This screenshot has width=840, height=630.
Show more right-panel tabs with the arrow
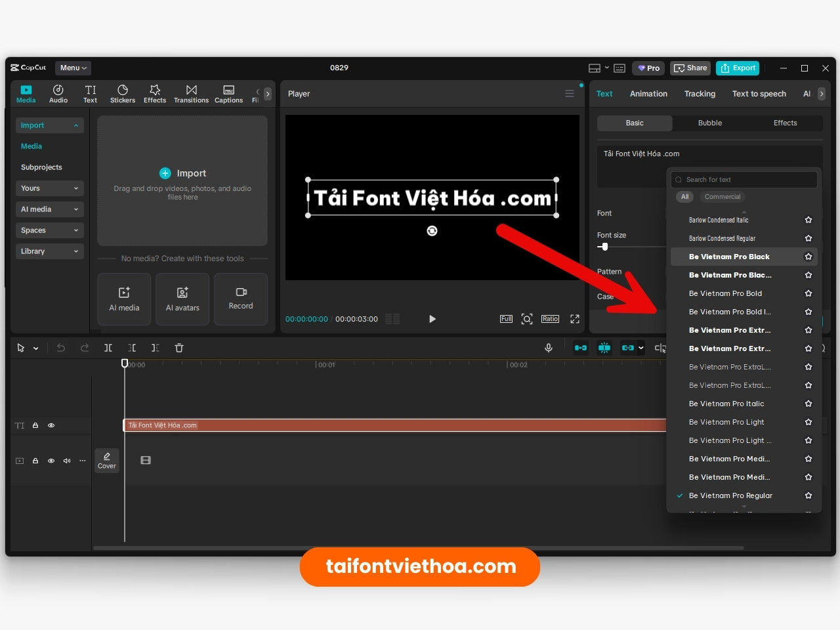821,94
